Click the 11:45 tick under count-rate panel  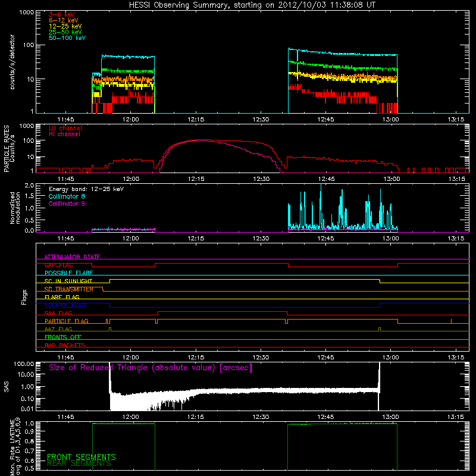coord(65,120)
